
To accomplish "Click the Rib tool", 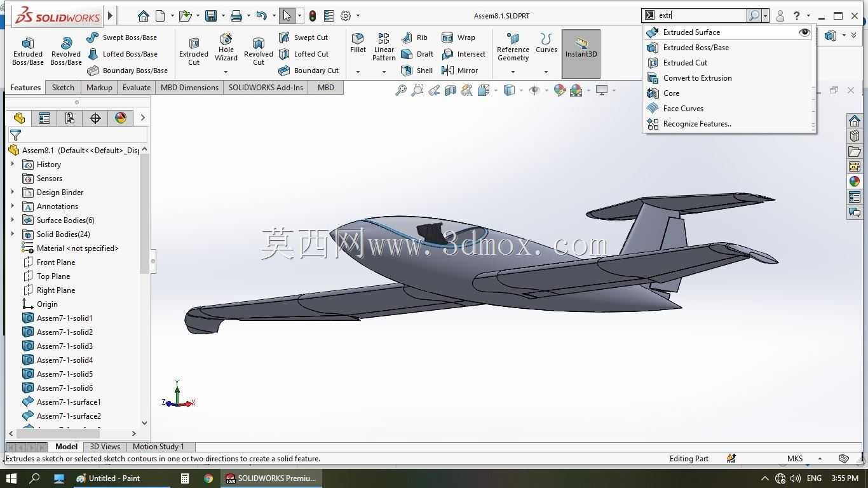I will 414,37.
